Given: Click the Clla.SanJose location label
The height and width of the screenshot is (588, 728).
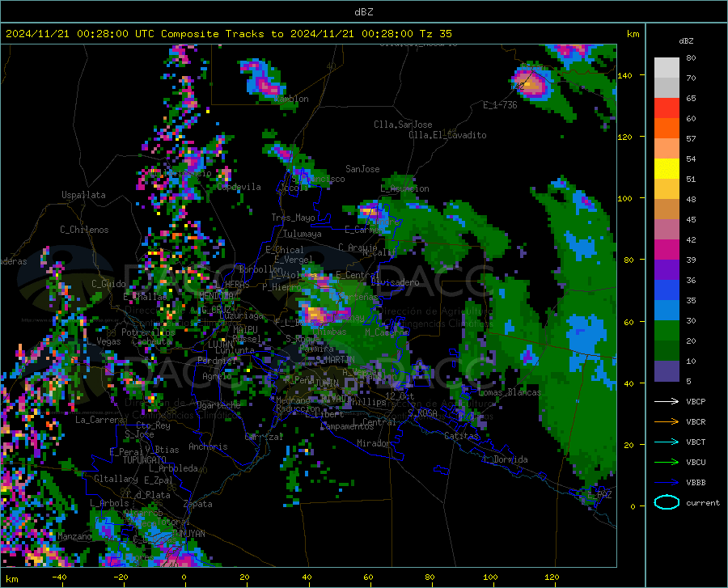Looking at the screenshot, I should [x=403, y=125].
